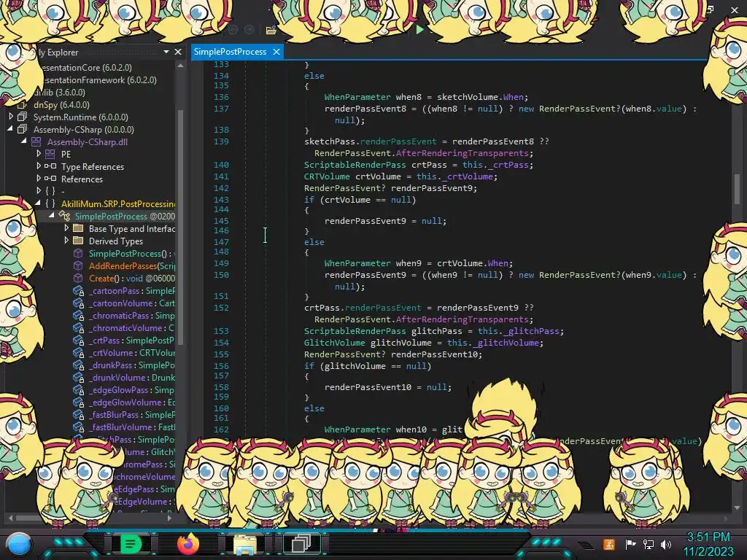Screen dimensions: 747x560
Task: Close the Assembly Explorer panel
Action: (x=178, y=52)
